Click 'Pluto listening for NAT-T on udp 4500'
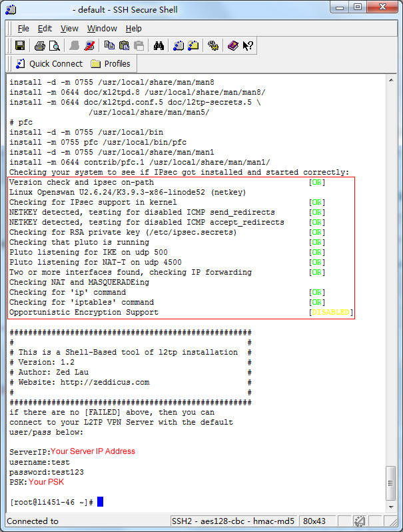 tap(95, 262)
